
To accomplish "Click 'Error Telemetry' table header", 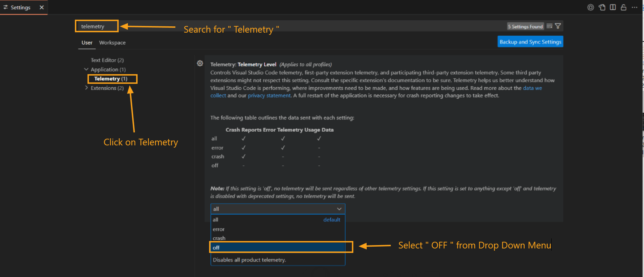I will [x=283, y=130].
